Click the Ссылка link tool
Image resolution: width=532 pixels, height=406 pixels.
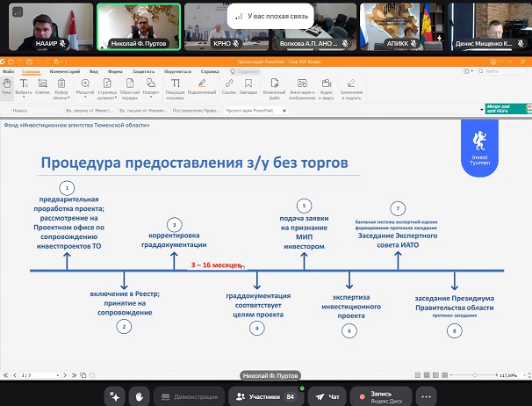pos(229,85)
